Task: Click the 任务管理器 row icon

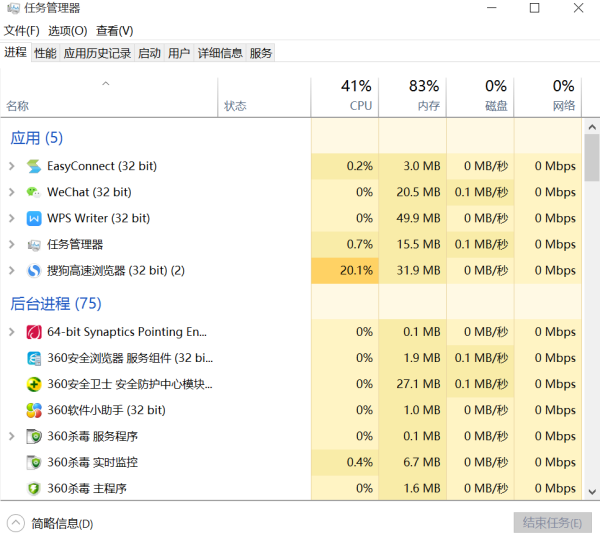Action: [34, 245]
